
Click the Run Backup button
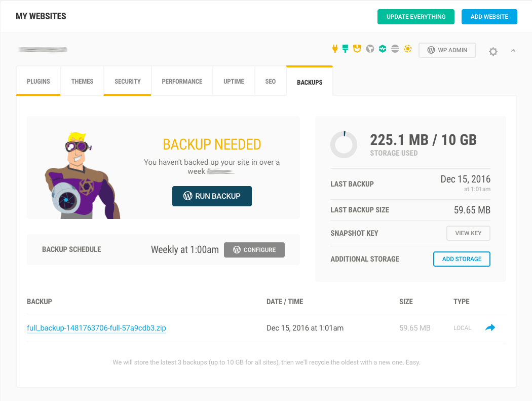[x=212, y=196]
